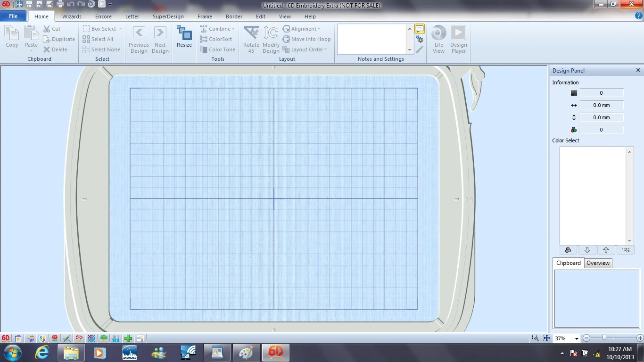Open the Layout Order dropdown
The image size is (644, 362).
(325, 49)
